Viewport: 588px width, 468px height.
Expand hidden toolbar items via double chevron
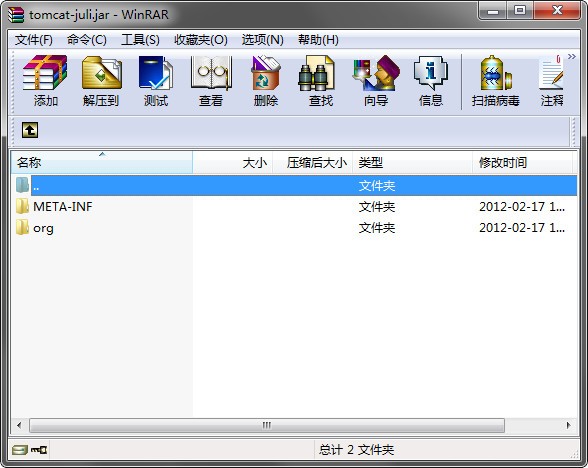tap(572, 57)
